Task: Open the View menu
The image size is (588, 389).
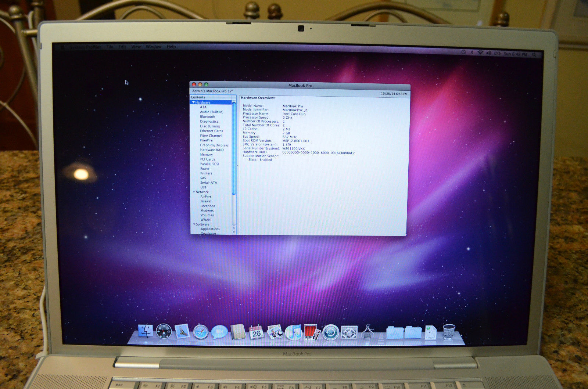Action: [136, 47]
